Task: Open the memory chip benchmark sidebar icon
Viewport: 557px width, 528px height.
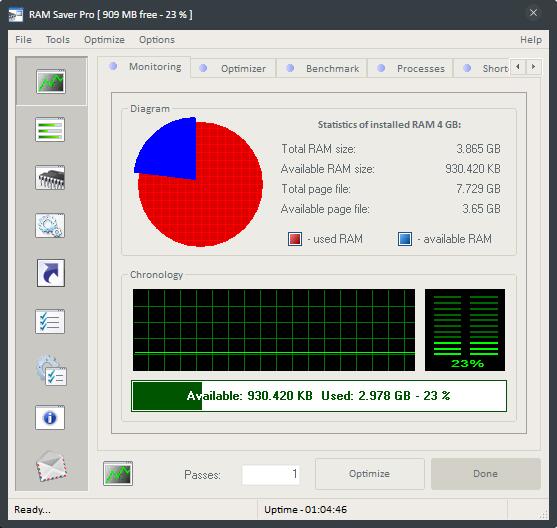Action: (x=50, y=177)
